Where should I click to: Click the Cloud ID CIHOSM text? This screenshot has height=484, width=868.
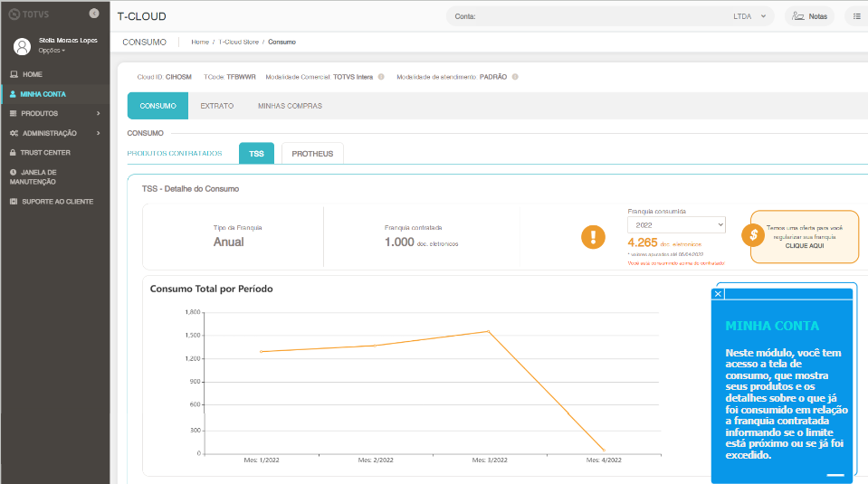point(165,77)
